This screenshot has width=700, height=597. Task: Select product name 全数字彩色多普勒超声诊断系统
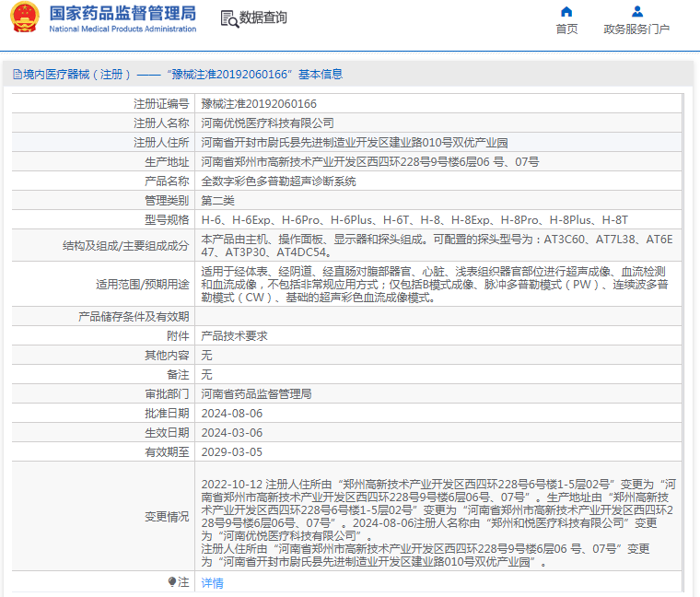[x=278, y=181]
